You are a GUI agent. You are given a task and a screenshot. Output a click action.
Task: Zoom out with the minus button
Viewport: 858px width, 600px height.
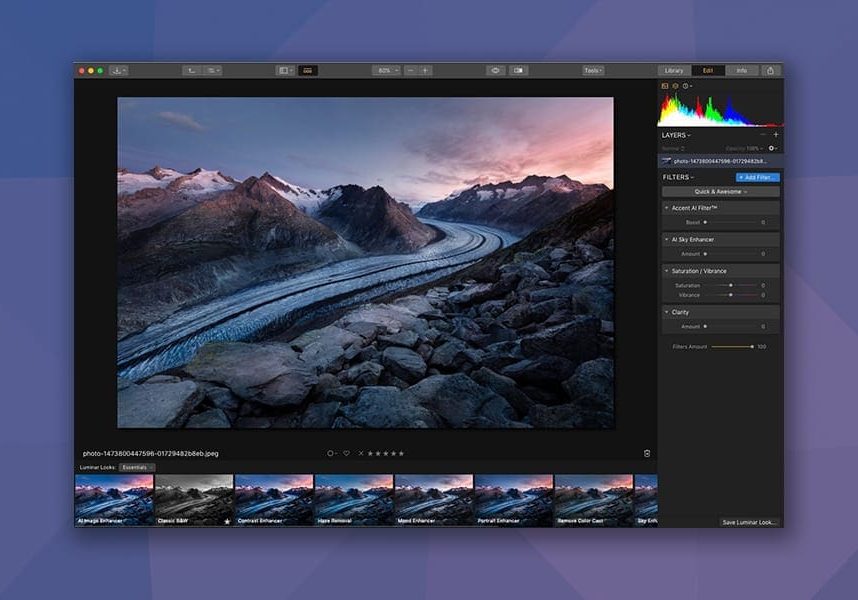(411, 71)
